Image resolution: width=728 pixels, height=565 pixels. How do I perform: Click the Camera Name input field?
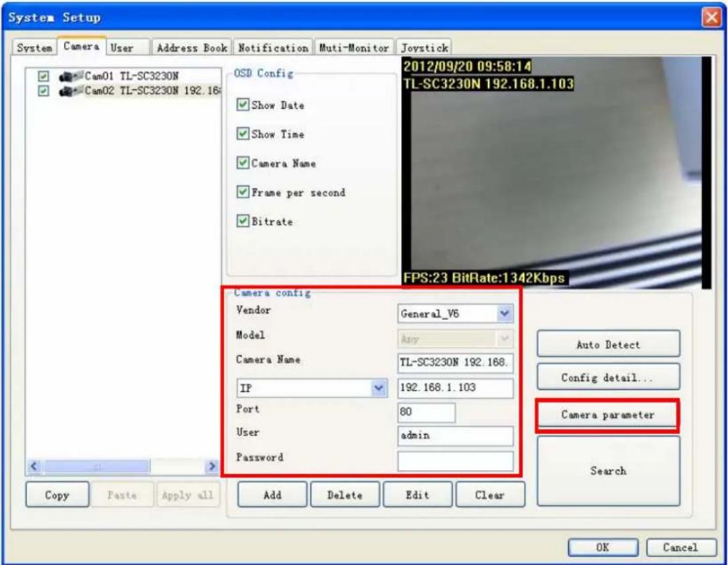[455, 362]
